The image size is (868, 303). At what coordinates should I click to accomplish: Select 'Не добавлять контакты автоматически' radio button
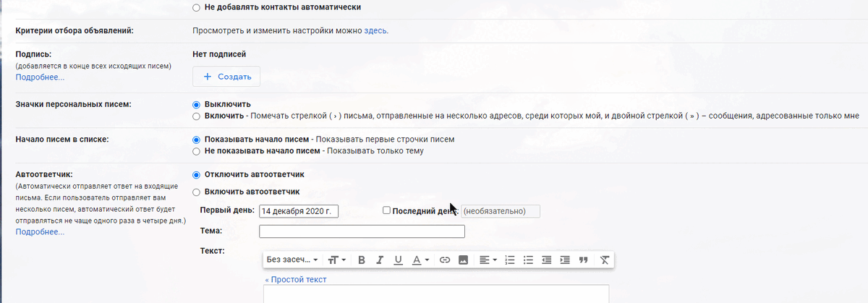197,7
